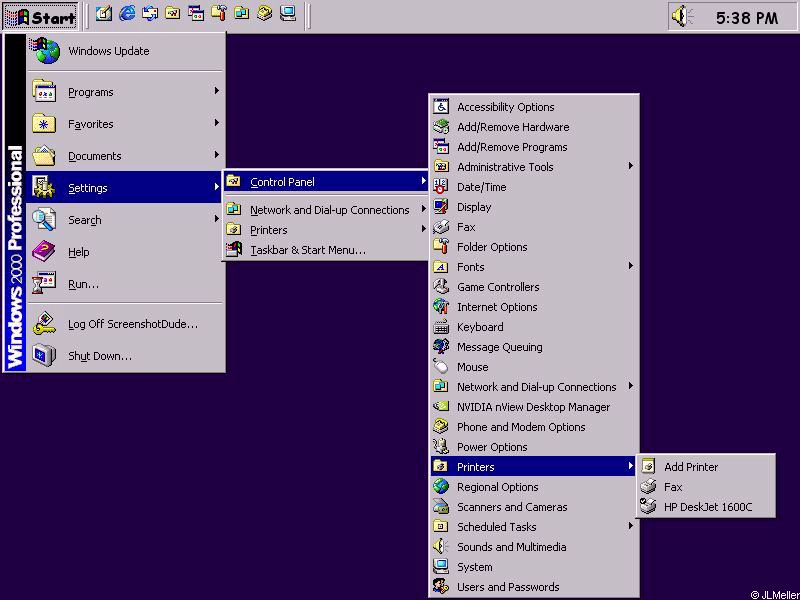Open the Keyboard icon
The image size is (800, 600).
tap(441, 327)
